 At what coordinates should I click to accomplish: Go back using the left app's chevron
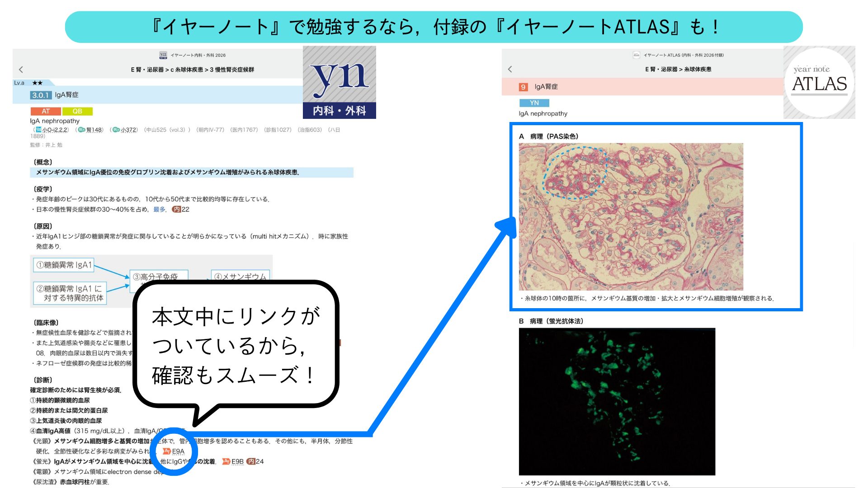click(21, 70)
